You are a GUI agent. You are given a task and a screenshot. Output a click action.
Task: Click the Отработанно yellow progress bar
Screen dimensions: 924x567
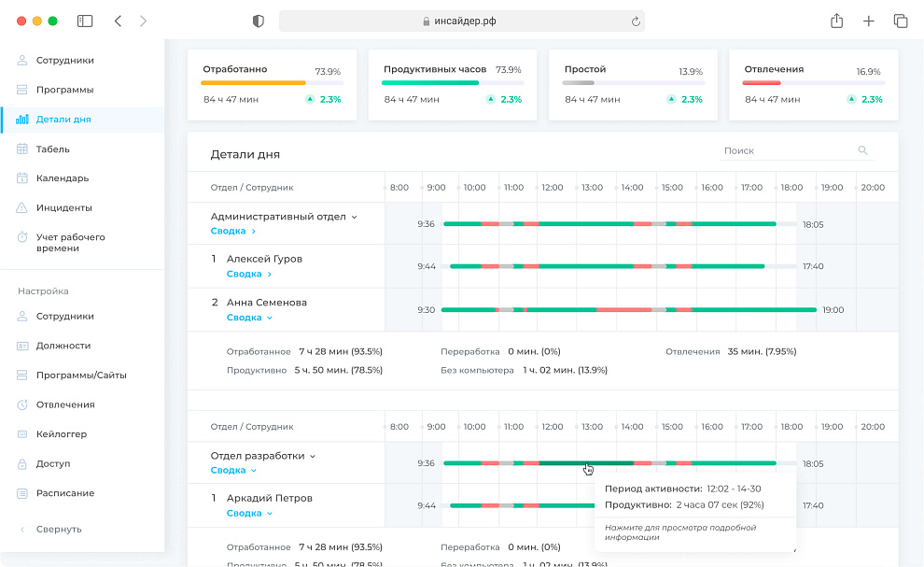pos(254,83)
